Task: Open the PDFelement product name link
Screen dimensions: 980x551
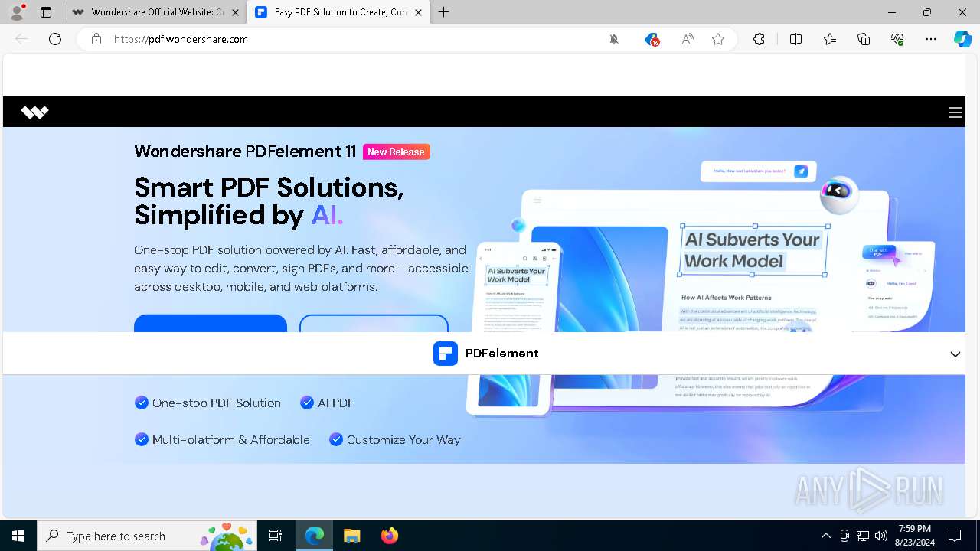Action: tap(502, 354)
